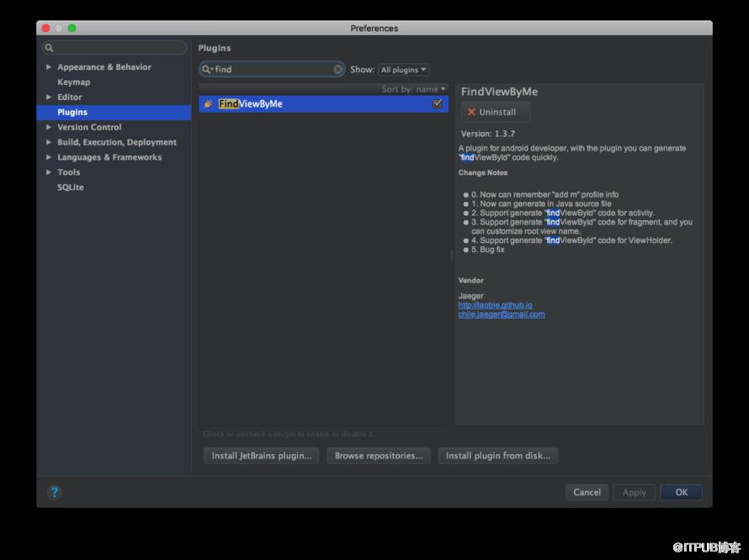Screen dimensions: 749x560
Task: Clear the plugin search field text
Action: [337, 69]
